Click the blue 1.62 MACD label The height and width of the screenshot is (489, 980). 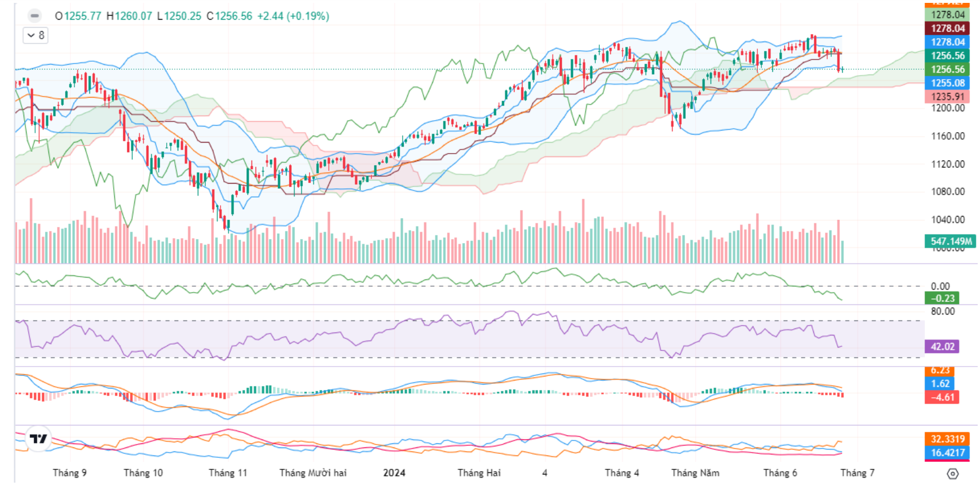click(940, 383)
